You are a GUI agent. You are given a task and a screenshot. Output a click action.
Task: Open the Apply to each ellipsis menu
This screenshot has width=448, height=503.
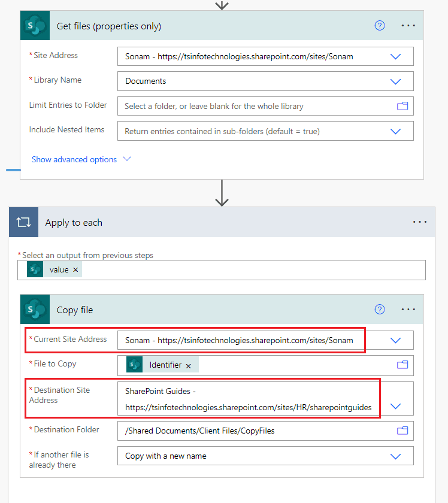coord(420,222)
